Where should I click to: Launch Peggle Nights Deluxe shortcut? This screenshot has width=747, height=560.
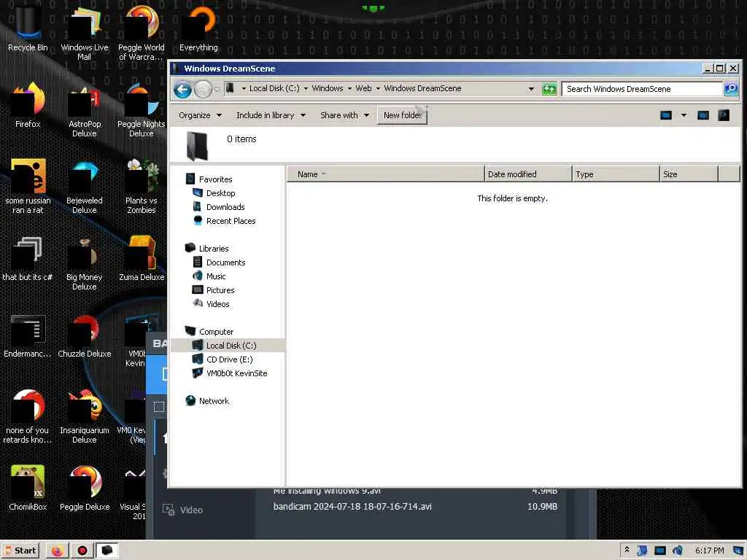coord(141,109)
